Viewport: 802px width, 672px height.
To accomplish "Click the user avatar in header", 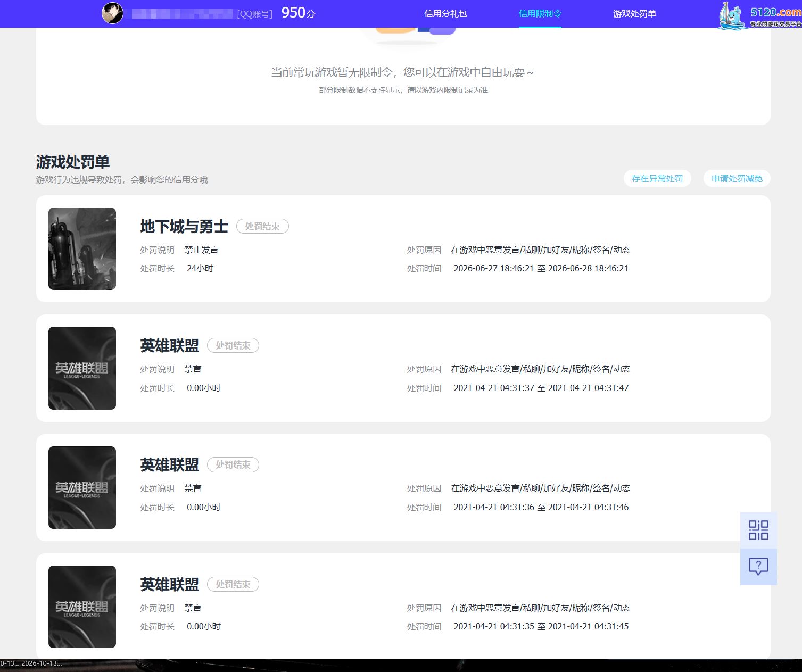I will pyautogui.click(x=112, y=13).
